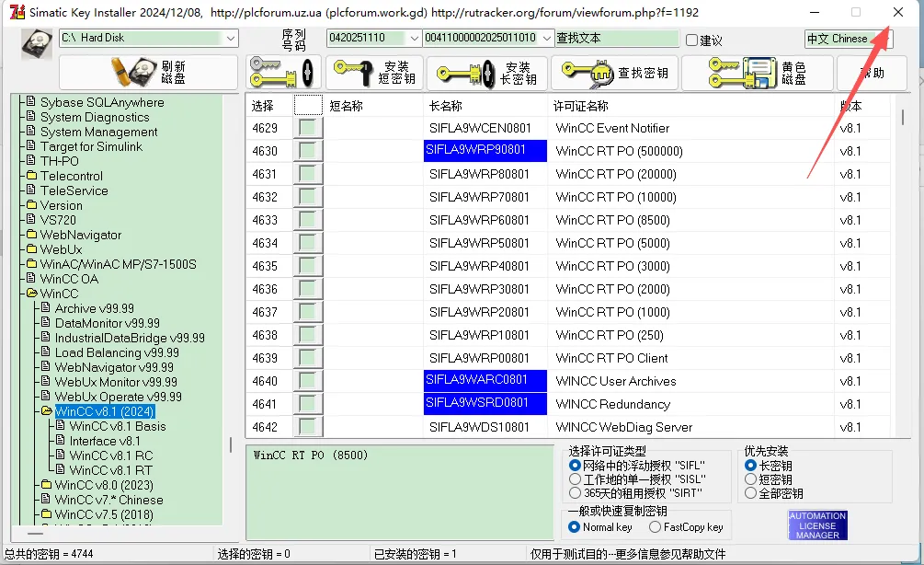Click long name SIFLA9WARC0801 cell
This screenshot has width=924, height=565.
click(x=485, y=380)
